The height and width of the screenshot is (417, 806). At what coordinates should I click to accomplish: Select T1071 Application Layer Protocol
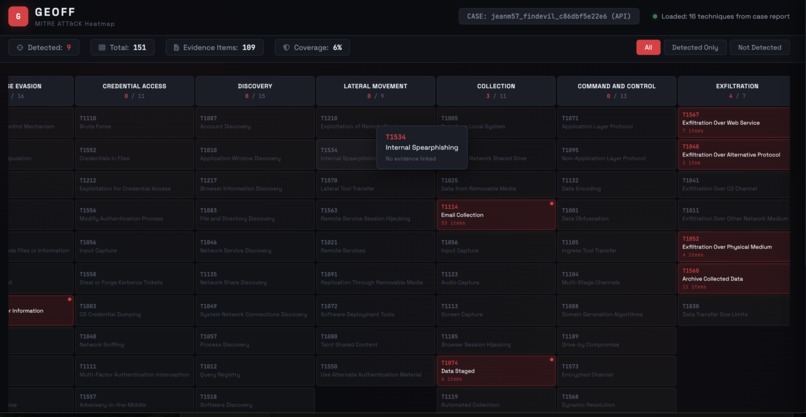(x=617, y=122)
